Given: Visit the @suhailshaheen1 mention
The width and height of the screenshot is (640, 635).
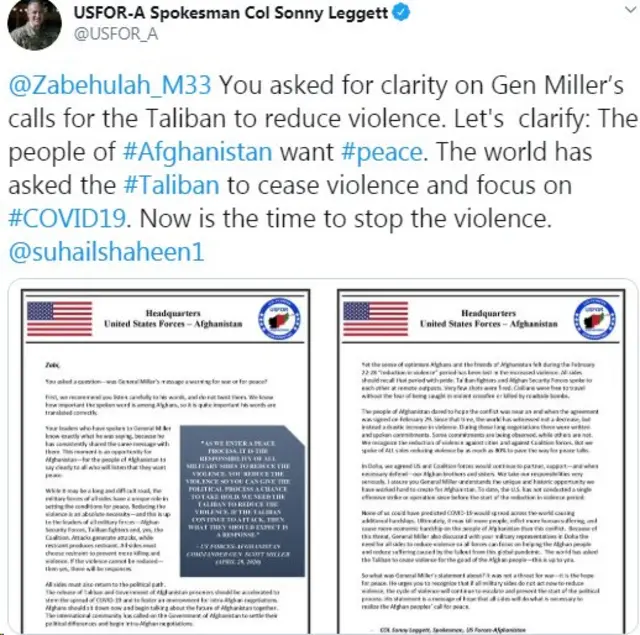Looking at the screenshot, I should click(x=106, y=252).
